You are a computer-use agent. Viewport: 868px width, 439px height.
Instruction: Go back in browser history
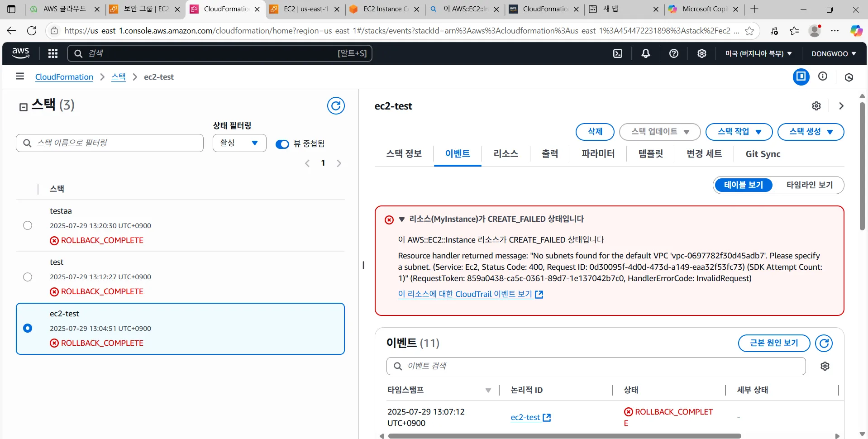click(x=11, y=31)
